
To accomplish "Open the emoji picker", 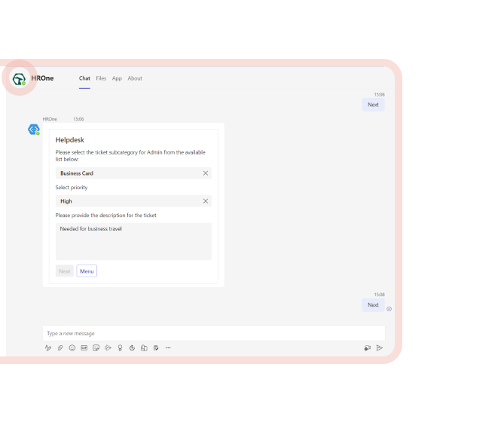I will [x=72, y=348].
